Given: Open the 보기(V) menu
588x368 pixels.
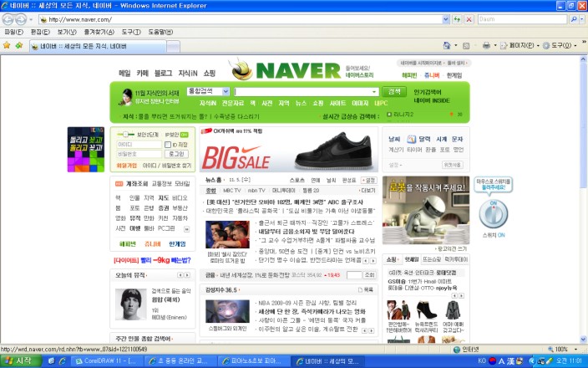Looking at the screenshot, I should (67, 32).
